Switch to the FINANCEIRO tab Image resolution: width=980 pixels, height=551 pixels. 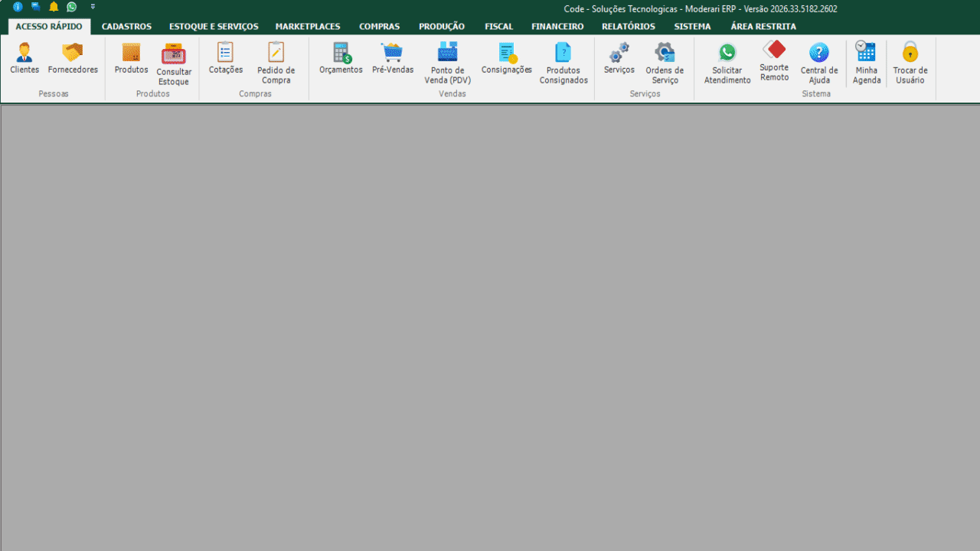click(557, 27)
